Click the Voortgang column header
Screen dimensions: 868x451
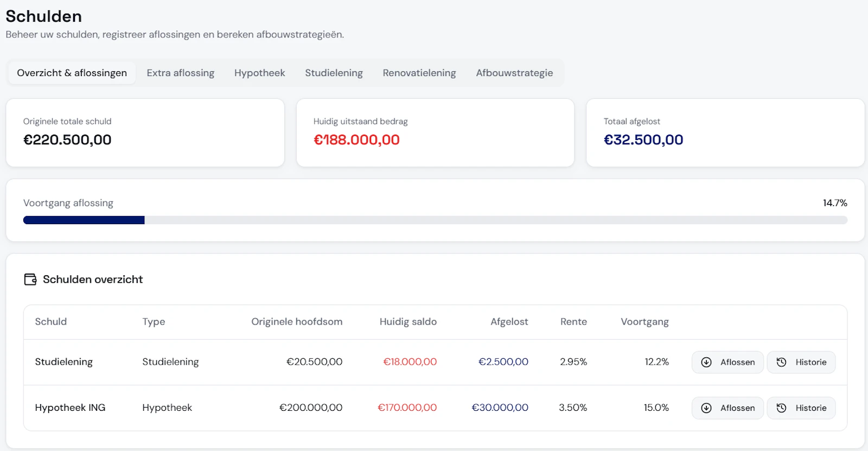click(644, 322)
